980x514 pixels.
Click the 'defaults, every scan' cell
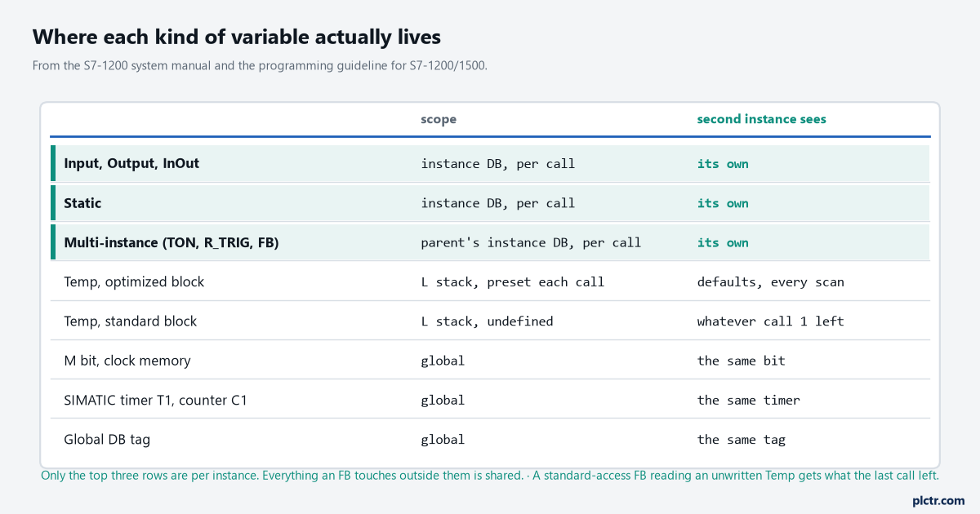tap(770, 282)
